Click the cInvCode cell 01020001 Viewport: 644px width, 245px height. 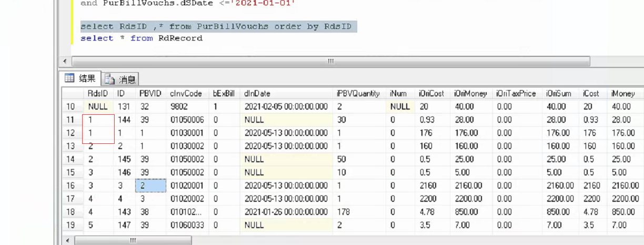click(x=188, y=185)
